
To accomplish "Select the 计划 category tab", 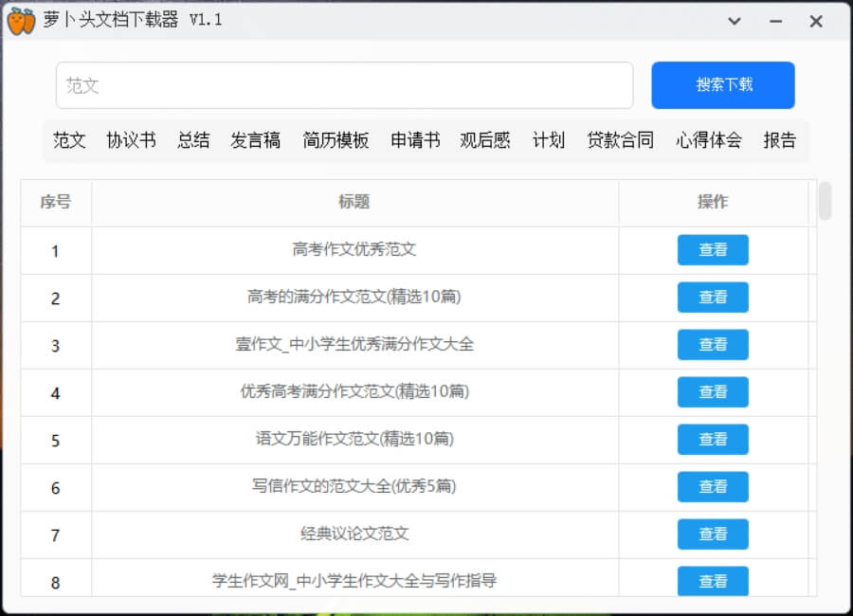I will (549, 140).
